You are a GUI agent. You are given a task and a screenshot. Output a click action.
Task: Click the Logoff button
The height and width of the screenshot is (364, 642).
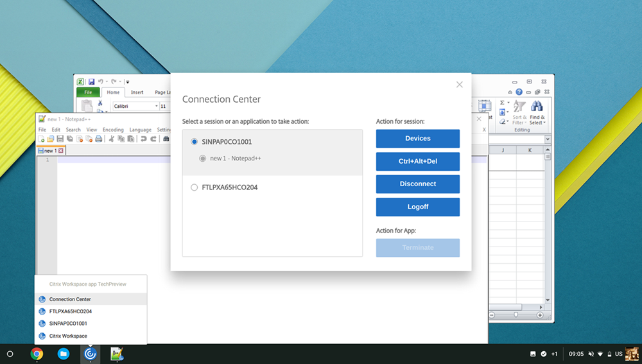[418, 207]
